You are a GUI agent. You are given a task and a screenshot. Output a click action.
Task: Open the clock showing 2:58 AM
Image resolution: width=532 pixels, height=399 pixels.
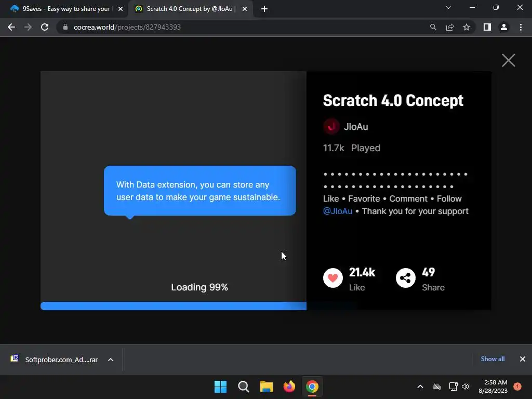pos(493,387)
